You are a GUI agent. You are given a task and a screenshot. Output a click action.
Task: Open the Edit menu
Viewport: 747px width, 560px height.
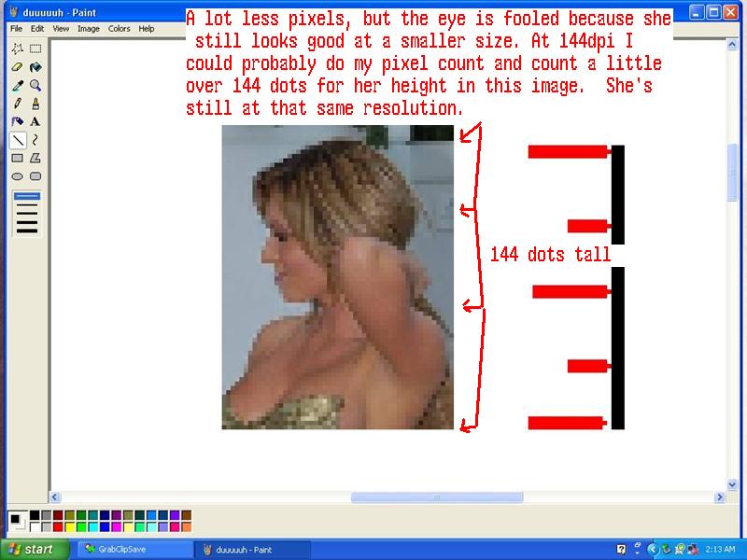point(37,29)
